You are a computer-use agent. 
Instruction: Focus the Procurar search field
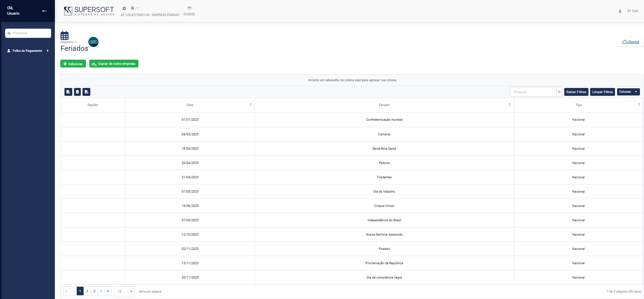pos(533,92)
